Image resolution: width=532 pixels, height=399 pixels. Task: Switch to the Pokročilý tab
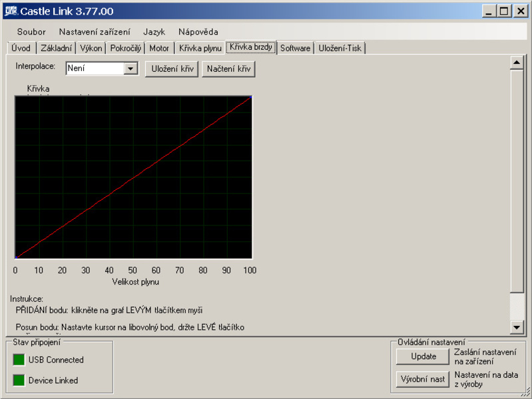tap(126, 48)
